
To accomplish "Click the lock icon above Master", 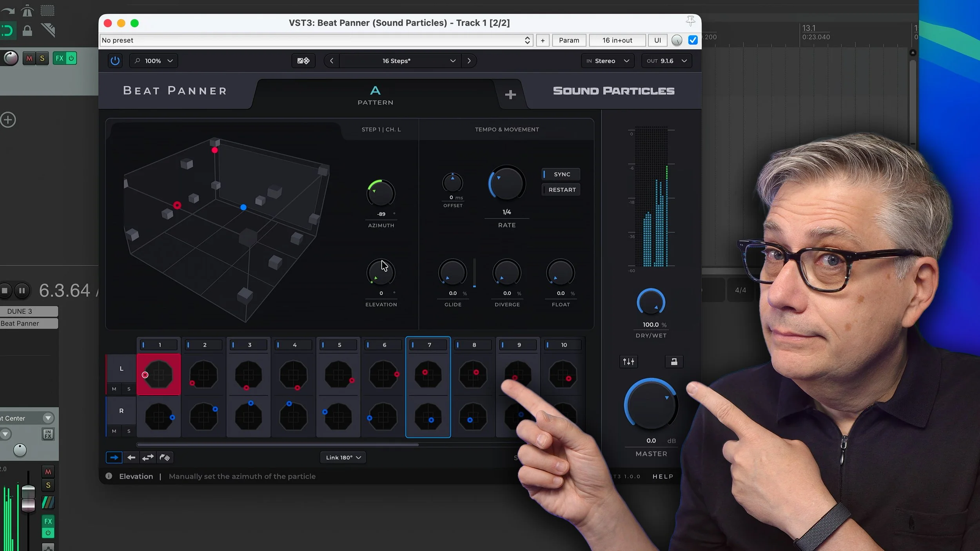I will tap(674, 362).
